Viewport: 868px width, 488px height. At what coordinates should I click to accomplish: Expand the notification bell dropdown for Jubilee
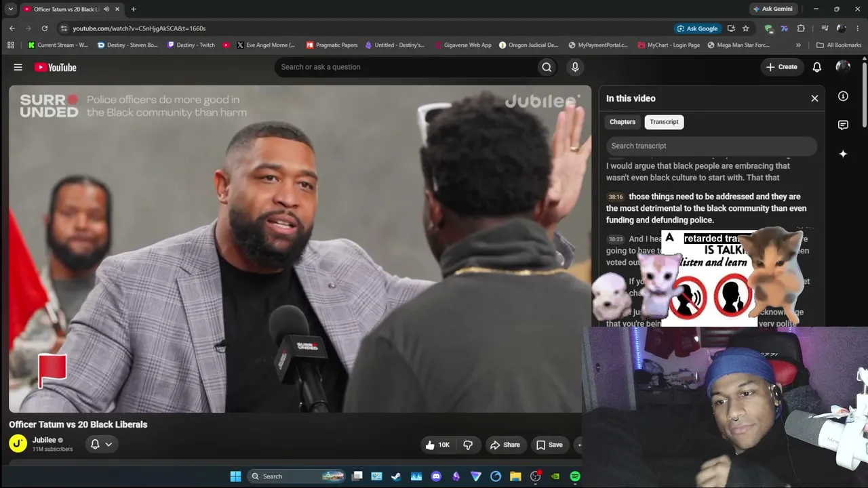pyautogui.click(x=101, y=444)
